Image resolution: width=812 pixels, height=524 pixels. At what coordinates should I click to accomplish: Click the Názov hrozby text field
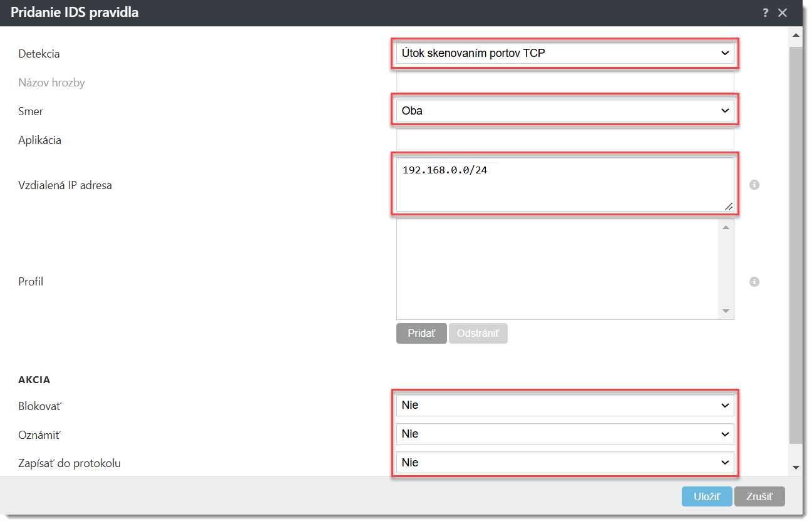pos(565,82)
